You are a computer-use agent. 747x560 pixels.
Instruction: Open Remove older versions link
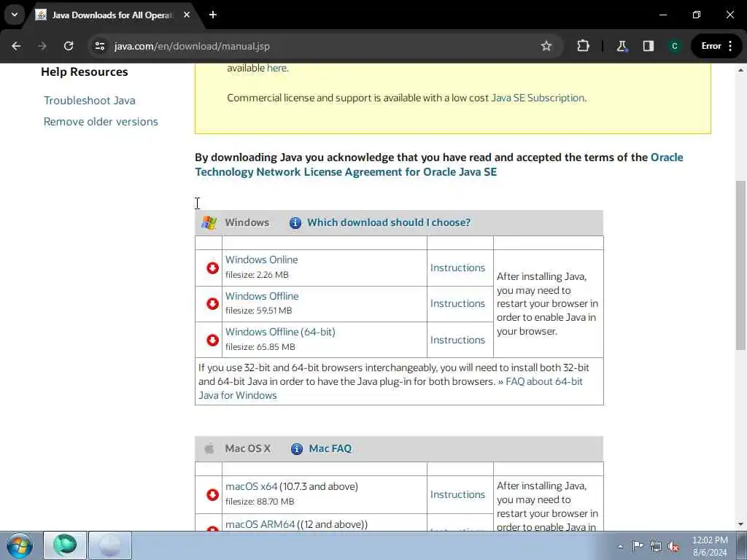101,122
